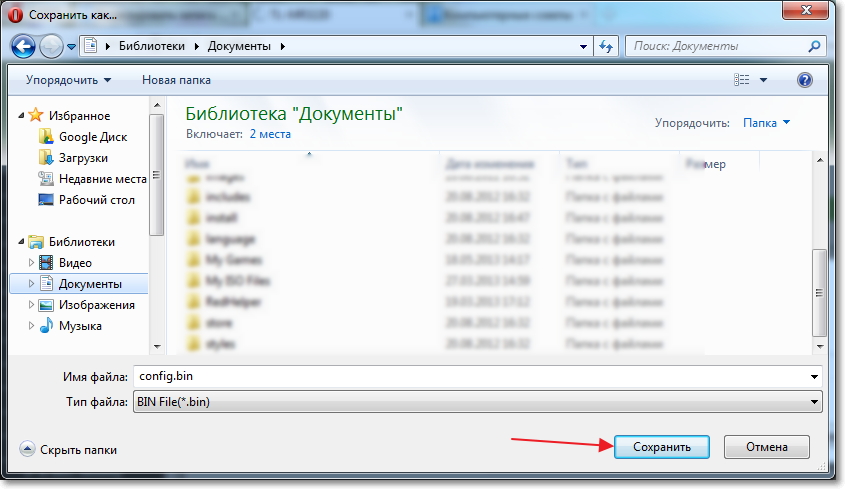Click the Имя файла input field
The width and height of the screenshot is (845, 489).
(x=477, y=376)
